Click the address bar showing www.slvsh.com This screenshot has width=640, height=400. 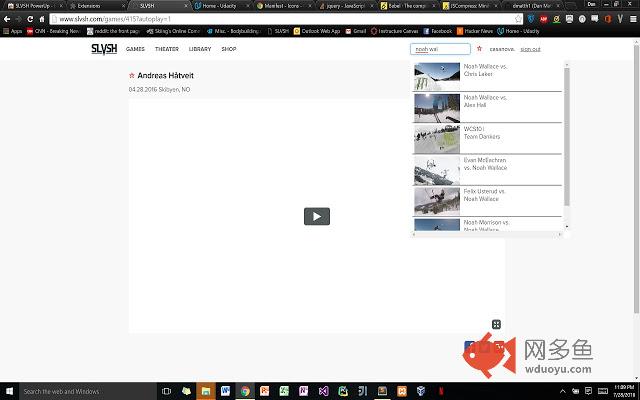coord(286,19)
